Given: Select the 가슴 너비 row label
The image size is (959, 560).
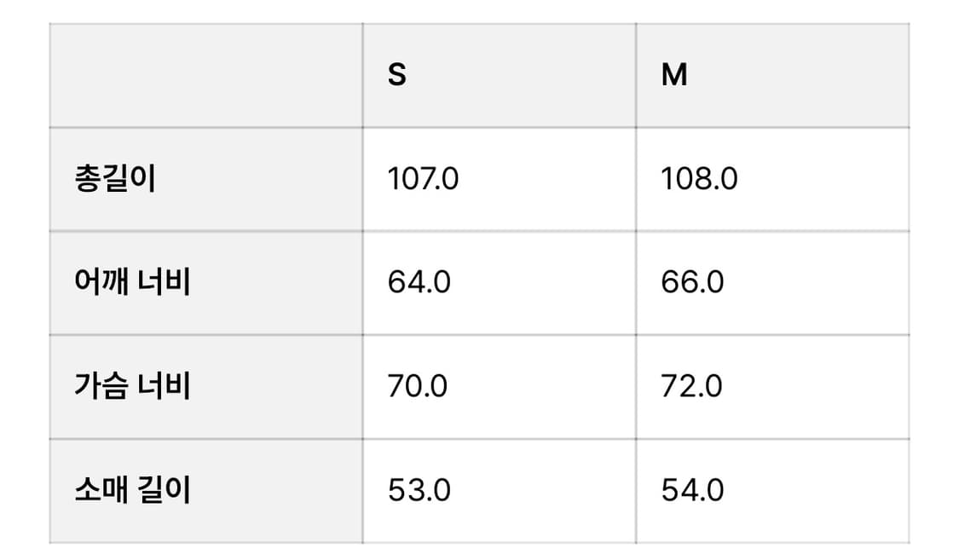Looking at the screenshot, I should click(132, 386).
